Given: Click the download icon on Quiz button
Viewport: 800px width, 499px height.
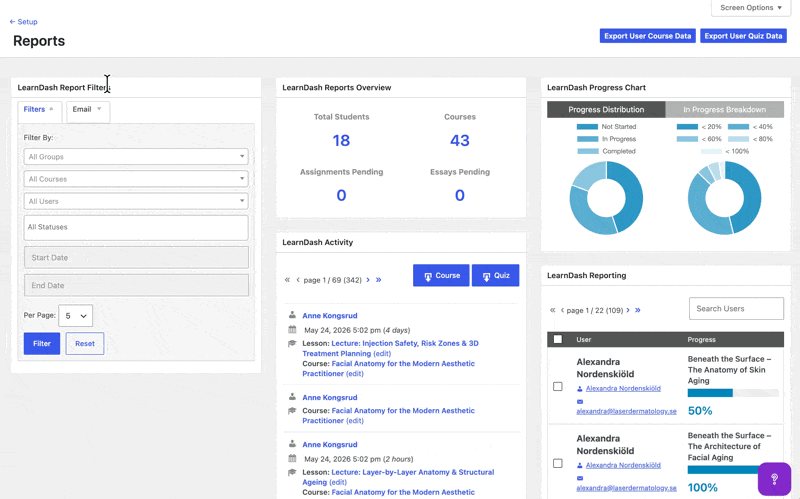Looking at the screenshot, I should (486, 276).
